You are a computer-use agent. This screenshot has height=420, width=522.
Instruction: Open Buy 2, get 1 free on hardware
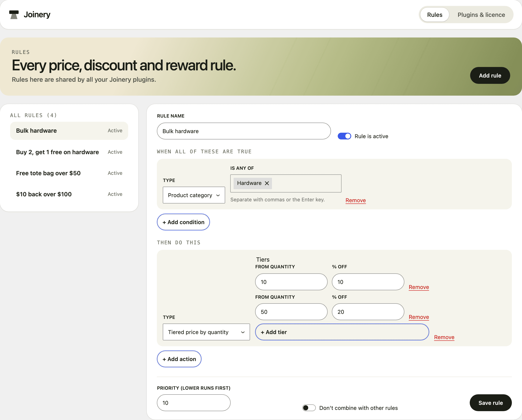(69, 152)
